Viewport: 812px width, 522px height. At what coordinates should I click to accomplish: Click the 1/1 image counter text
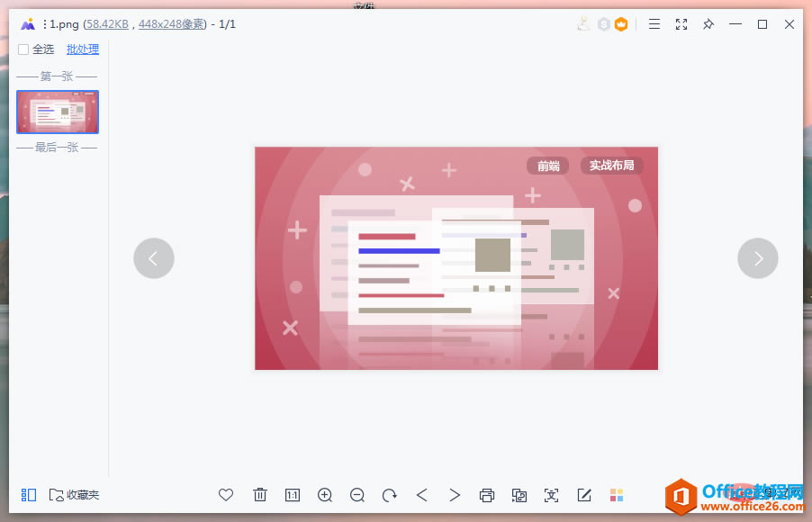[x=228, y=24]
